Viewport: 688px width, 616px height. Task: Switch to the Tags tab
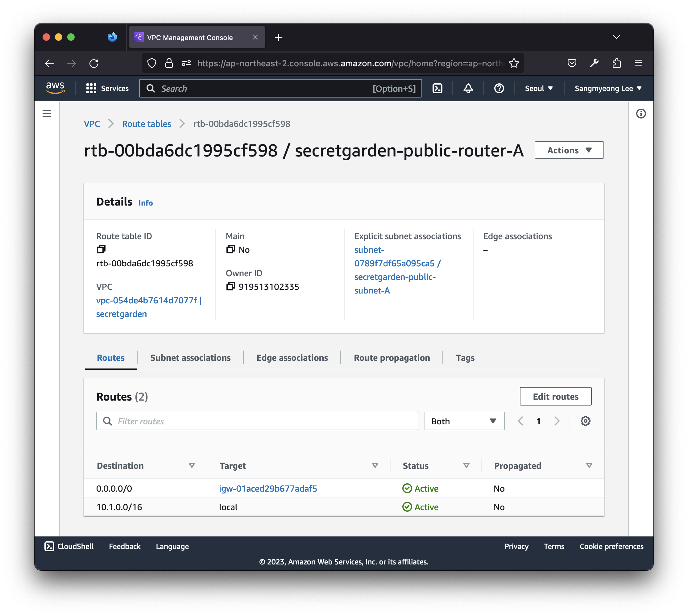click(465, 358)
